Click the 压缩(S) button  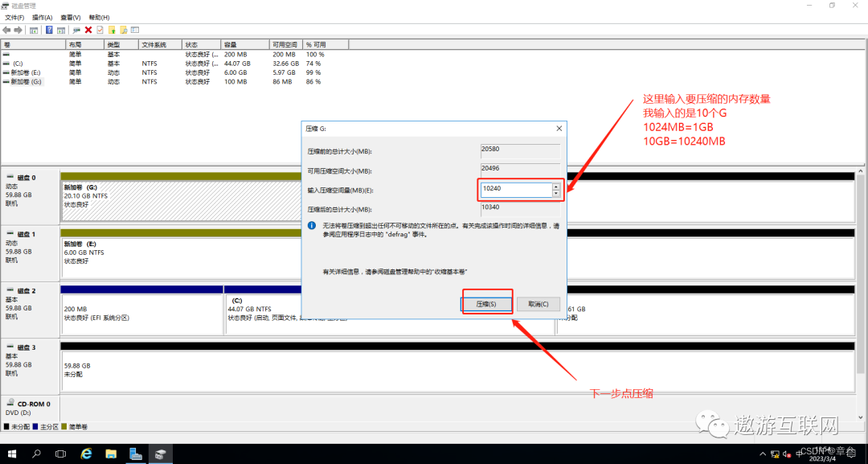[486, 304]
